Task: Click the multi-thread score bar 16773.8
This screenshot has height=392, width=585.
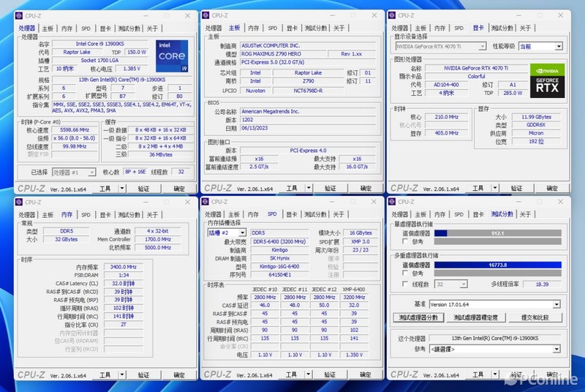Action: click(x=498, y=265)
